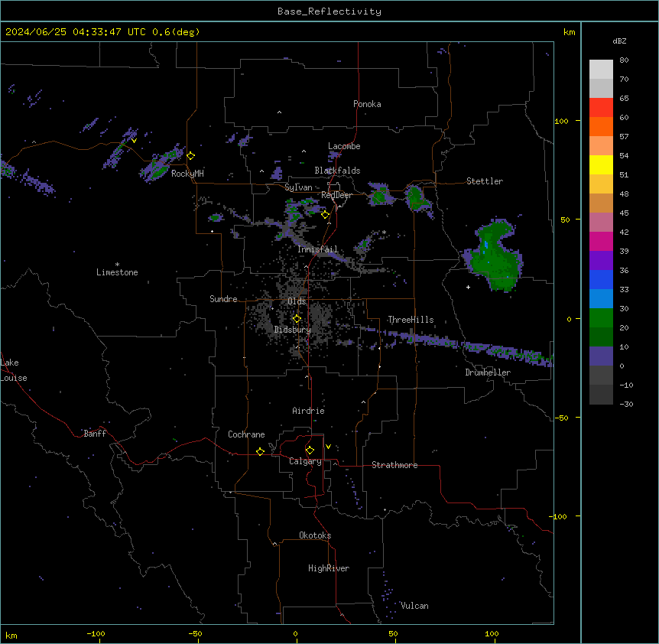The width and height of the screenshot is (659, 644).
Task: Select the red 60-65 dBZ legend swatch
Action: [601, 107]
